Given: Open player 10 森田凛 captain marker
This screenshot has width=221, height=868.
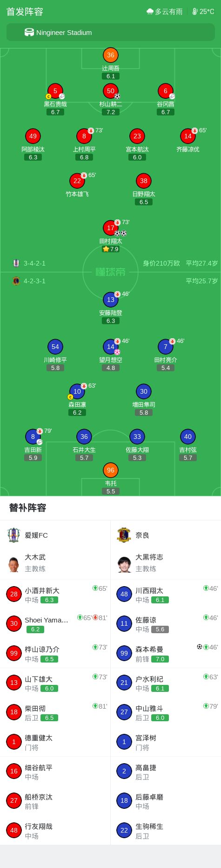Looking at the screenshot, I should coord(77,391).
